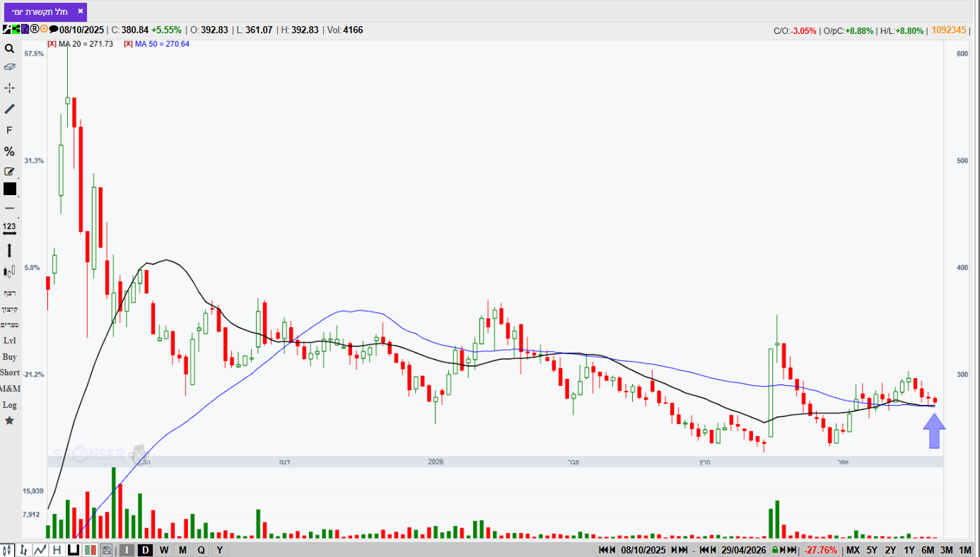Switch to candlestick chart type
The width and height of the screenshot is (980, 557).
pyautogui.click(x=8, y=550)
